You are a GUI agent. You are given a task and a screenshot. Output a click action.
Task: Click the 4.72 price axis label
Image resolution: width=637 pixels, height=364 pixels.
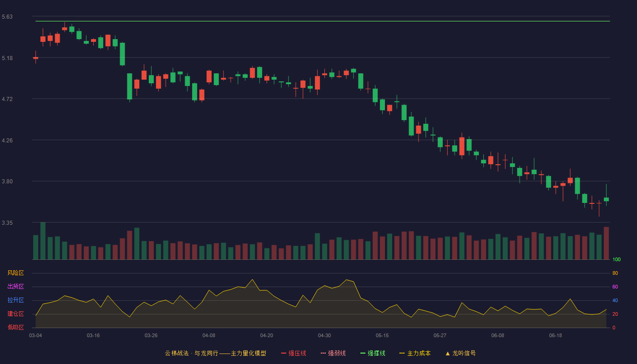pyautogui.click(x=7, y=99)
